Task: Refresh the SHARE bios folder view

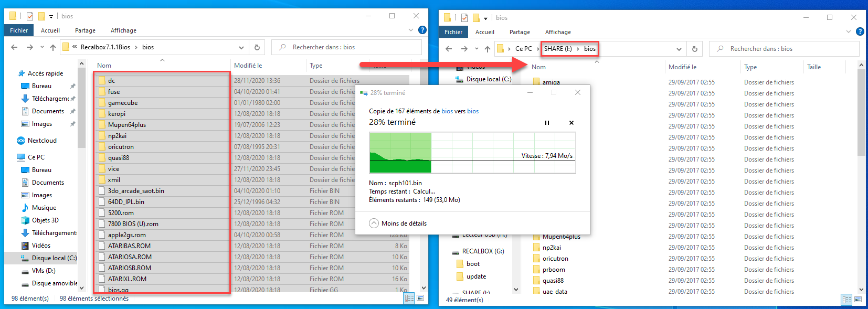Action: tap(695, 49)
